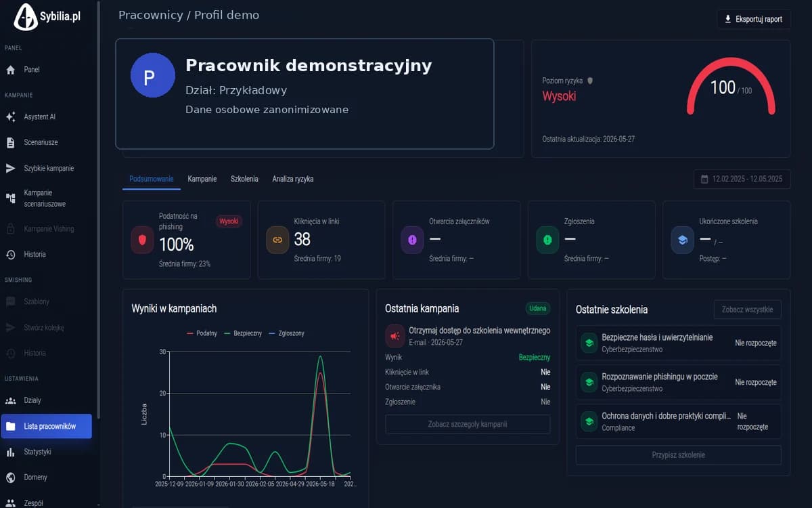Viewport: 812px width, 508px height.
Task: Click the shield icon next to Poziom ryzyka
Action: (590, 81)
